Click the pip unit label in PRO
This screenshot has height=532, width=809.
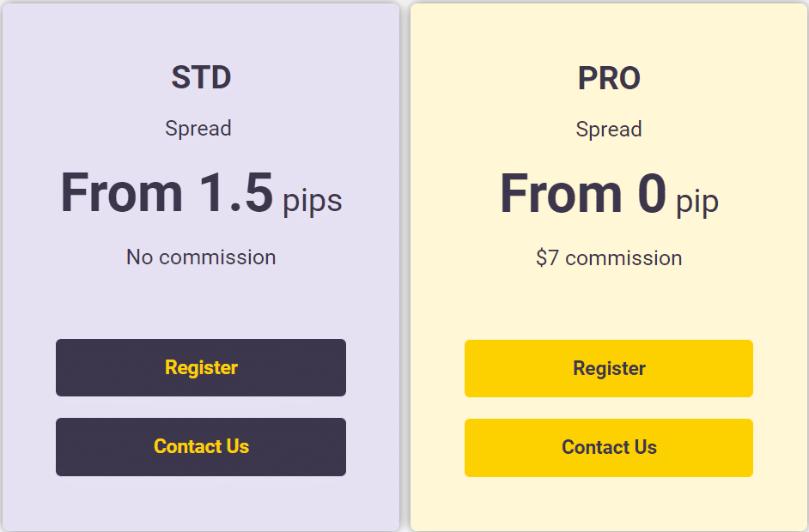tap(697, 203)
